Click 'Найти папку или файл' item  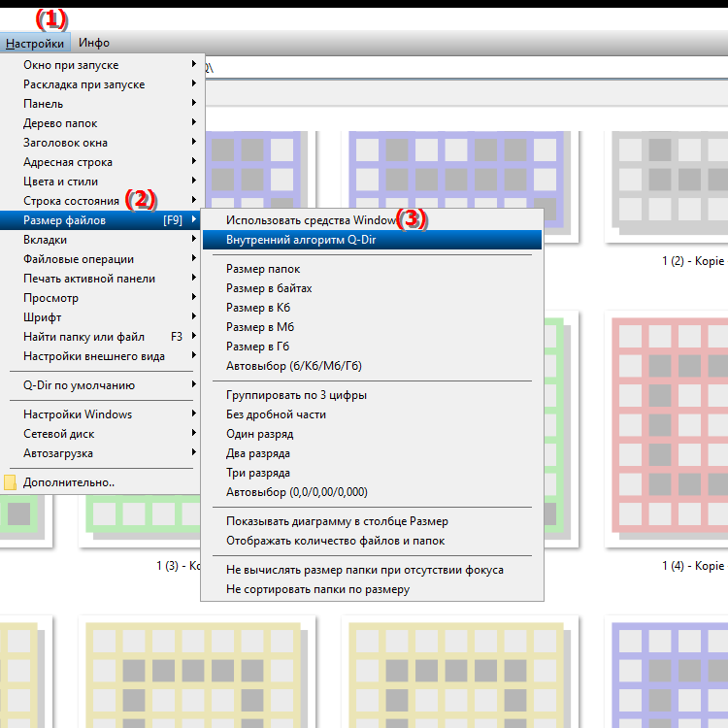84,337
